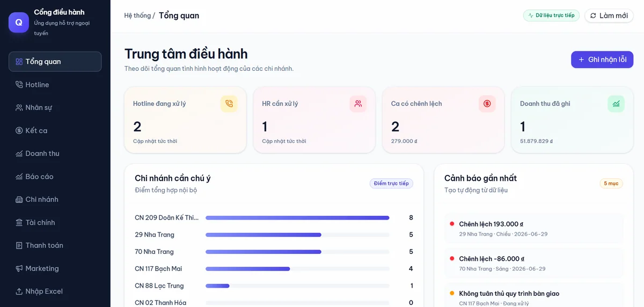Select Nhập Excel menu item
Viewport: 644px width, 307px height.
(55, 291)
